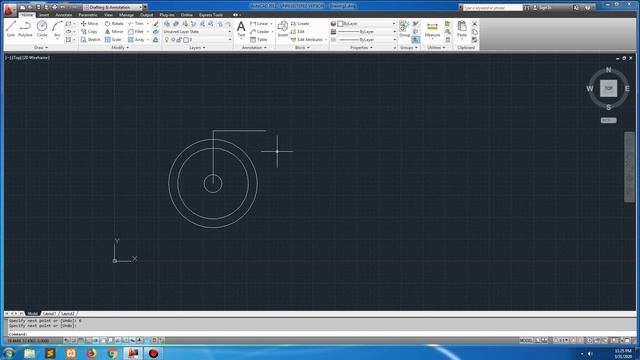The width and height of the screenshot is (640, 360).
Task: Click the Insert block tool
Action: click(x=282, y=29)
